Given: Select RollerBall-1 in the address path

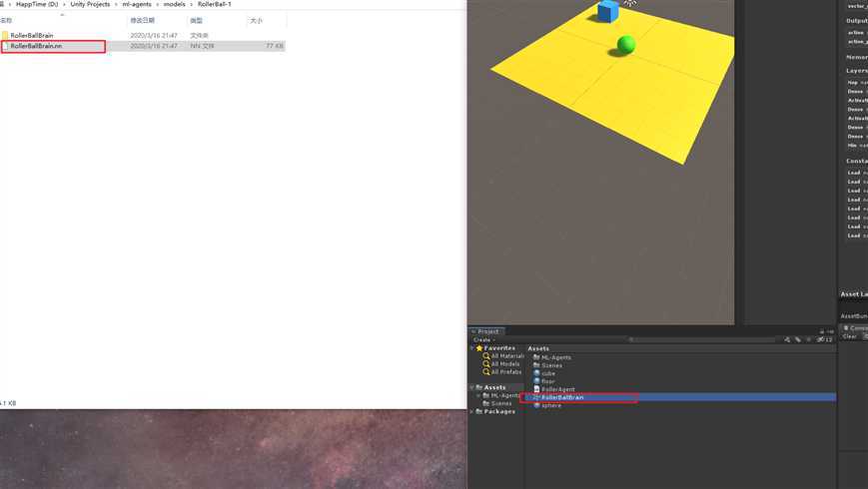Looking at the screenshot, I should pyautogui.click(x=214, y=4).
